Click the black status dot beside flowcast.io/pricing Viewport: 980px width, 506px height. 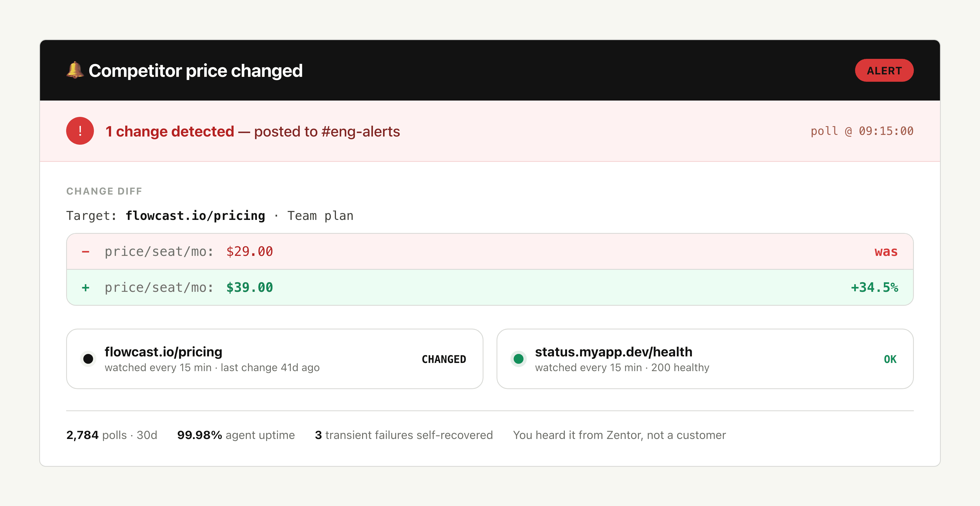click(x=88, y=359)
